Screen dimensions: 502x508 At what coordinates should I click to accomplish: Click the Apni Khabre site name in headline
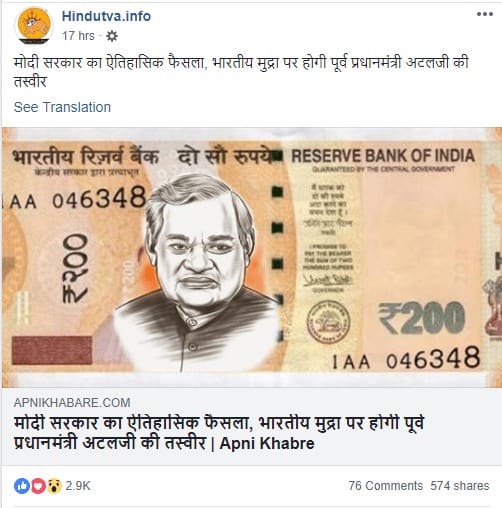click(x=267, y=443)
